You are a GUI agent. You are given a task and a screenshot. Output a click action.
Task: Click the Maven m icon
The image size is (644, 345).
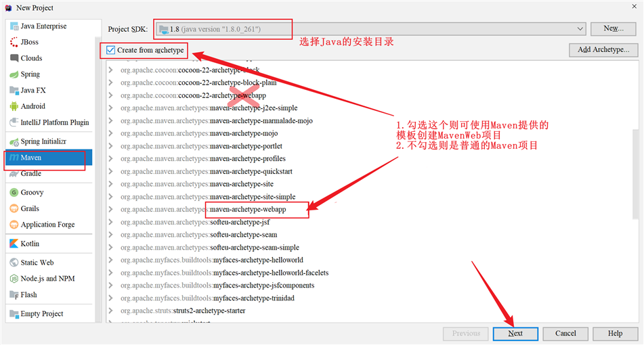(14, 158)
